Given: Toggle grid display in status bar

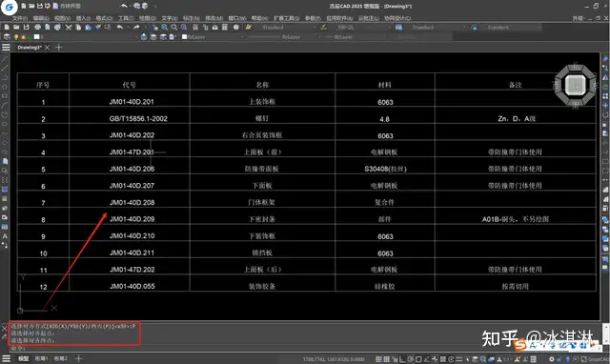Looking at the screenshot, I should [387, 359].
